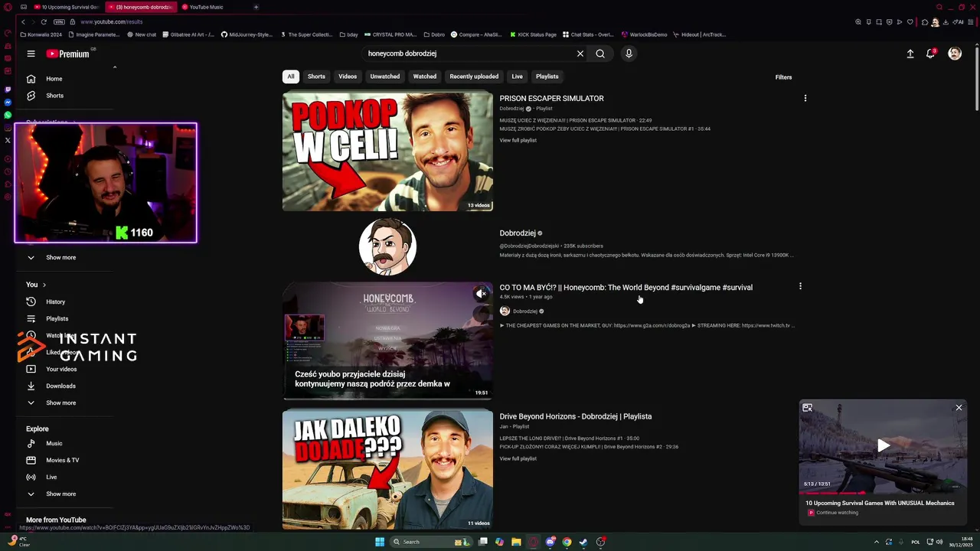Viewport: 980px width, 551px height.
Task: Expand miniplayer to watch page
Action: click(807, 408)
